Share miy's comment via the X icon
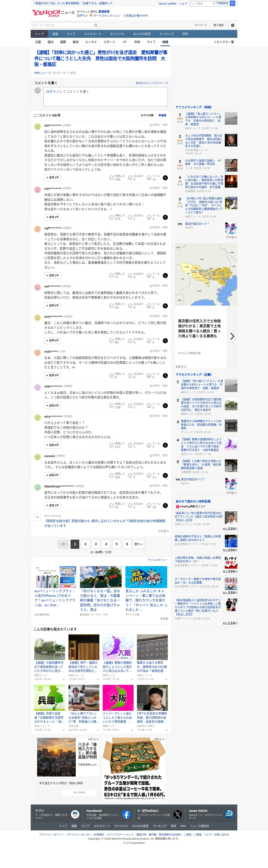Viewport: 268px width, 868px height. (165, 445)
